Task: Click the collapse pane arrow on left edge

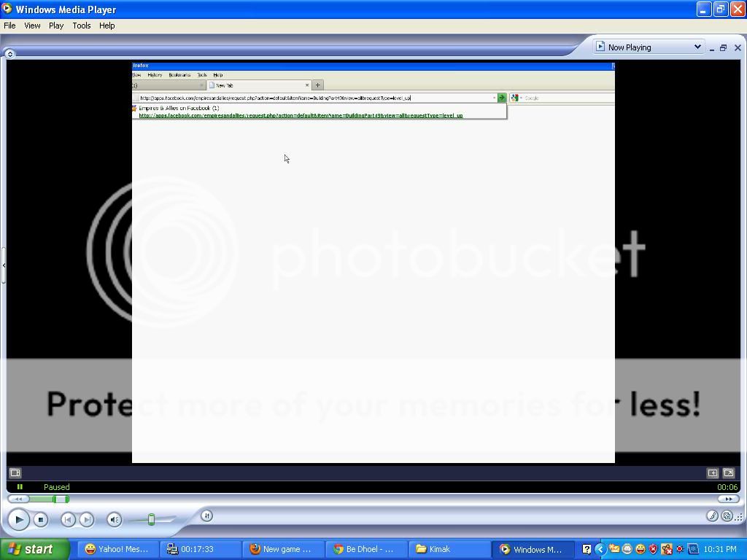Action: tap(4, 265)
